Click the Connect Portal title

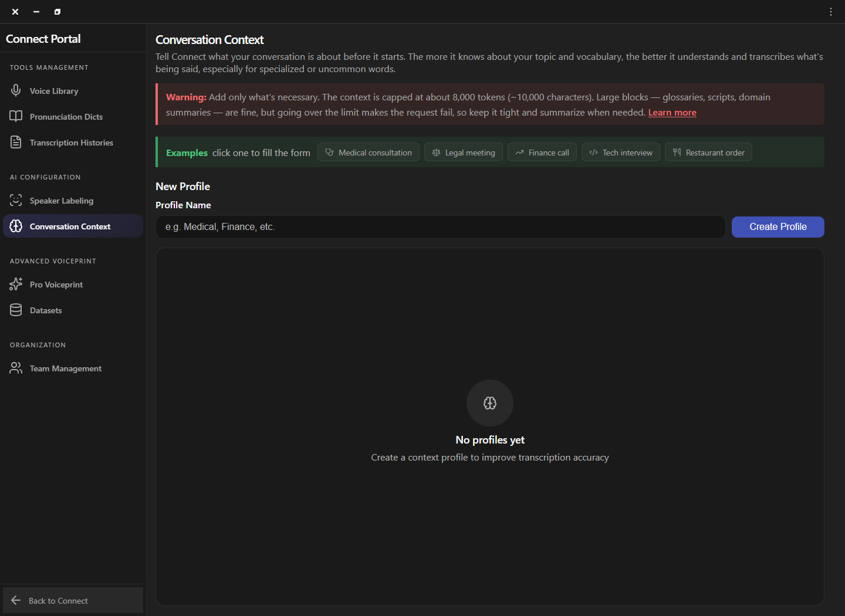[x=43, y=39]
